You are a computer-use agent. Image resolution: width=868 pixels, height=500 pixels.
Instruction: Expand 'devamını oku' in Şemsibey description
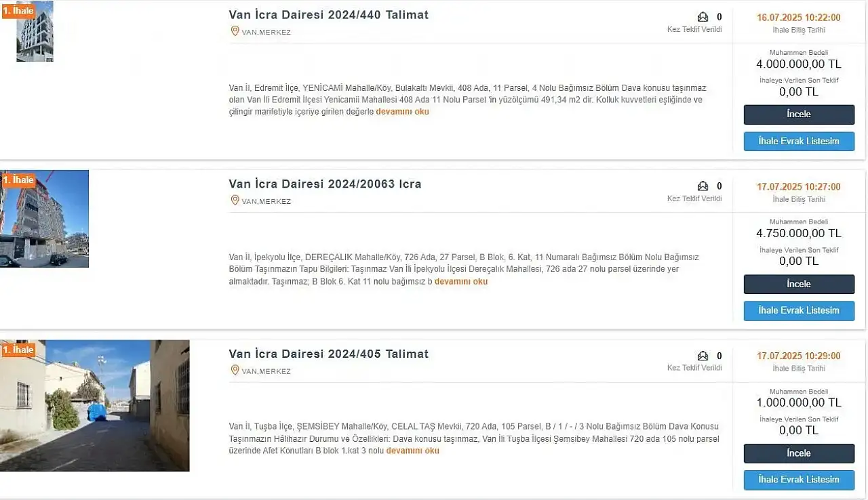(x=413, y=451)
